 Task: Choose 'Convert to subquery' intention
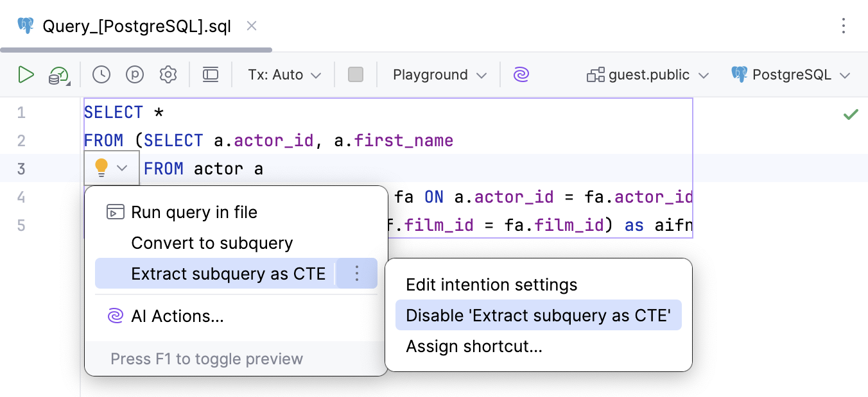[x=212, y=243]
